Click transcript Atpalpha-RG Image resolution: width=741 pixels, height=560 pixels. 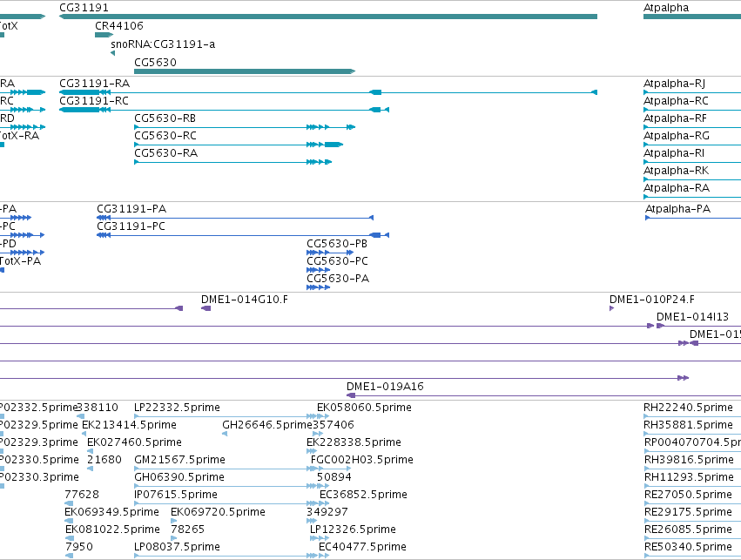pos(677,136)
